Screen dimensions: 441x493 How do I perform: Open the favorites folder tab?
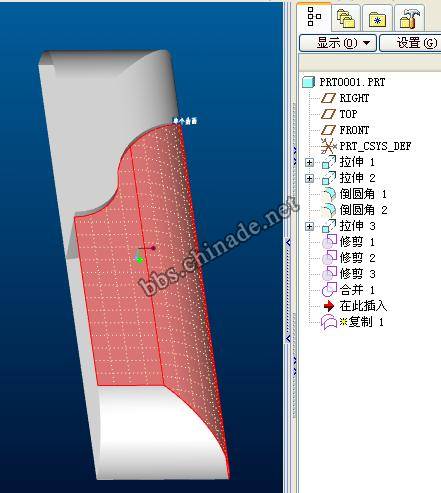[377, 19]
